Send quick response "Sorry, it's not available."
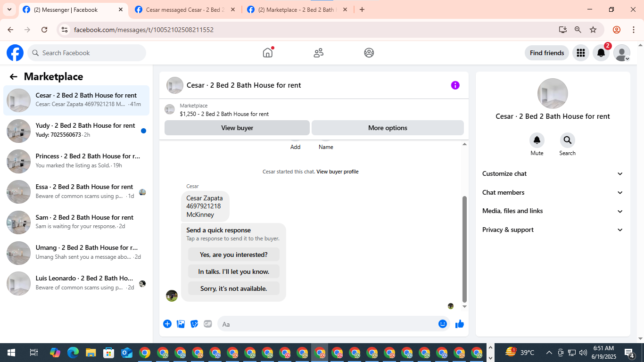The width and height of the screenshot is (644, 362). click(234, 288)
